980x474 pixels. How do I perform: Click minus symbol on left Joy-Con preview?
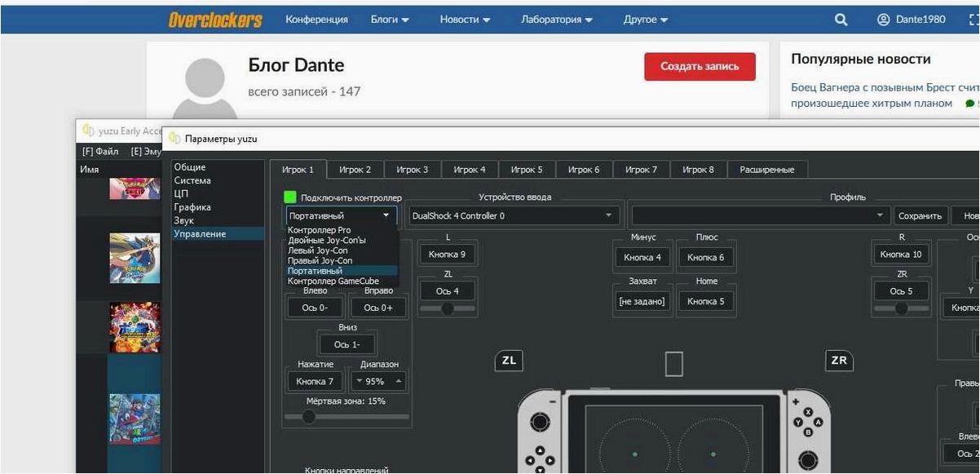coord(553,401)
